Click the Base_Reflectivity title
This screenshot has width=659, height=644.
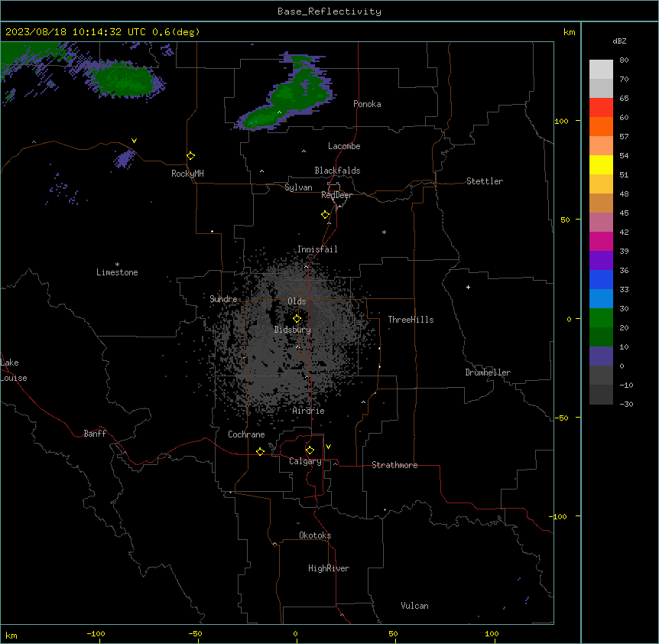pyautogui.click(x=329, y=11)
